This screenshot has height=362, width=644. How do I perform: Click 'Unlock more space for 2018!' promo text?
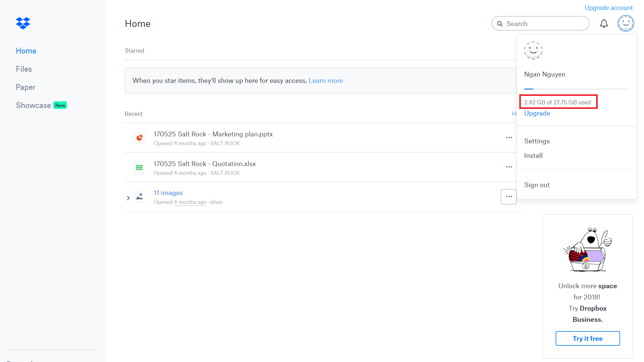587,292
